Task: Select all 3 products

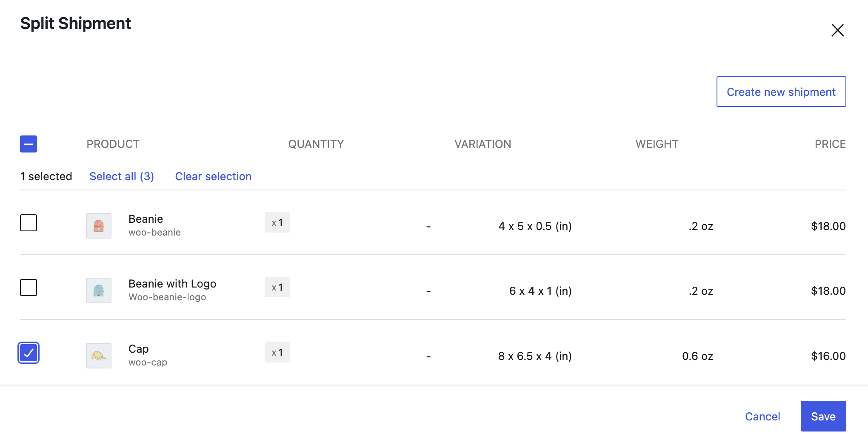Action: click(x=122, y=176)
